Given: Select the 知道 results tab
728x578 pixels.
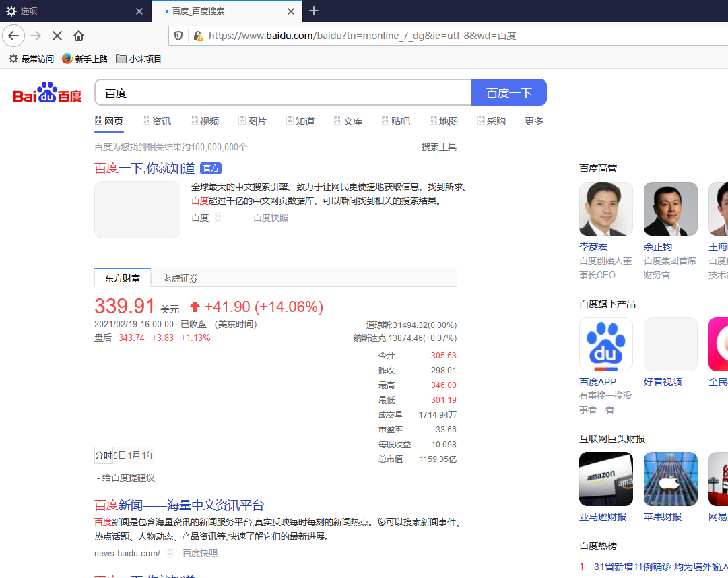Looking at the screenshot, I should click(300, 121).
